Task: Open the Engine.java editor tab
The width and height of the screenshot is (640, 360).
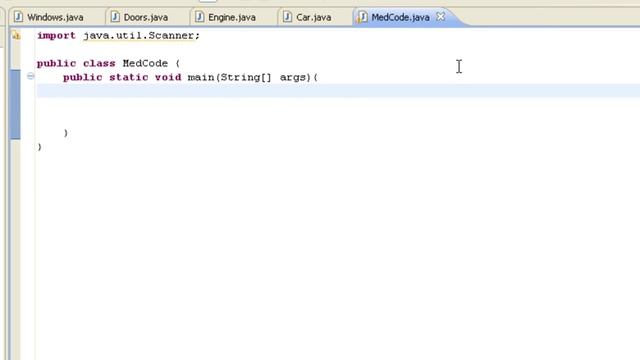Action: tap(232, 18)
